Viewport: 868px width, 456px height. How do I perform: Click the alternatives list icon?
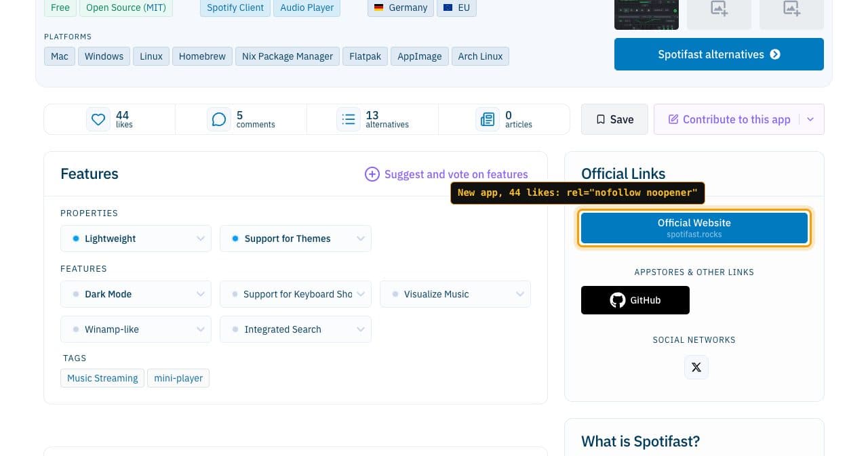click(x=349, y=119)
